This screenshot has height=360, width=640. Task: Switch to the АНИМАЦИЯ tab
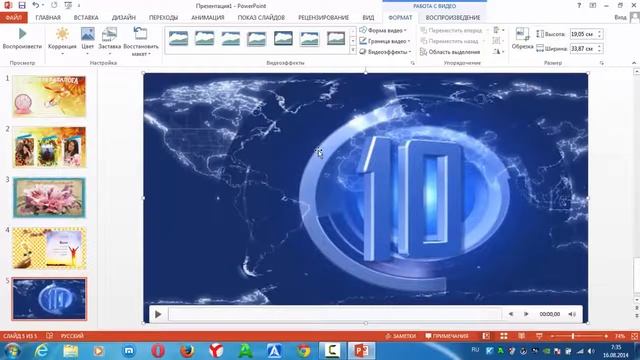pyautogui.click(x=208, y=18)
